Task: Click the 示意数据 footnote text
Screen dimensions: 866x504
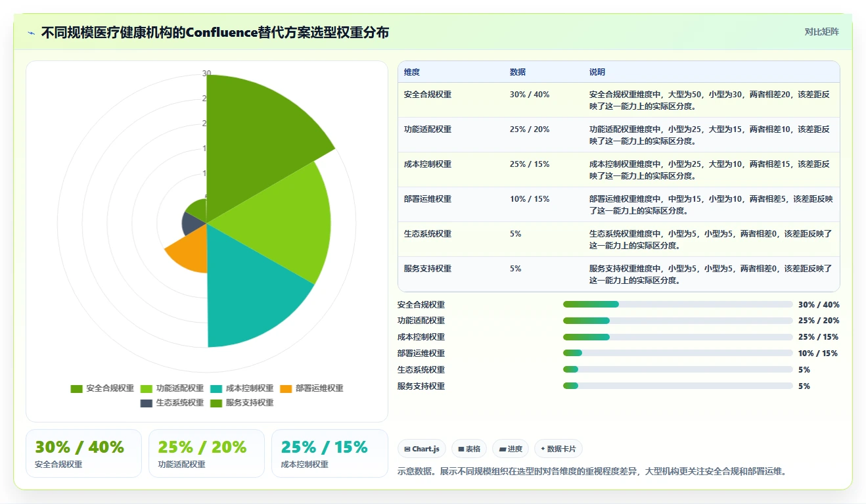Action: [x=592, y=471]
